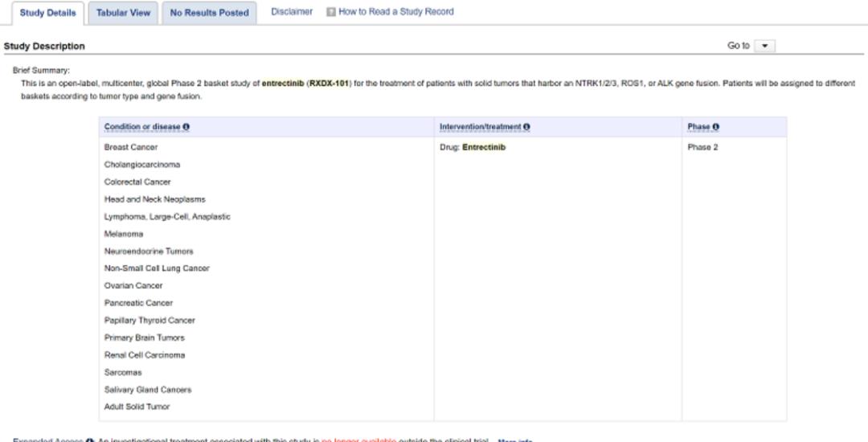Click the Phase column header label

point(698,127)
